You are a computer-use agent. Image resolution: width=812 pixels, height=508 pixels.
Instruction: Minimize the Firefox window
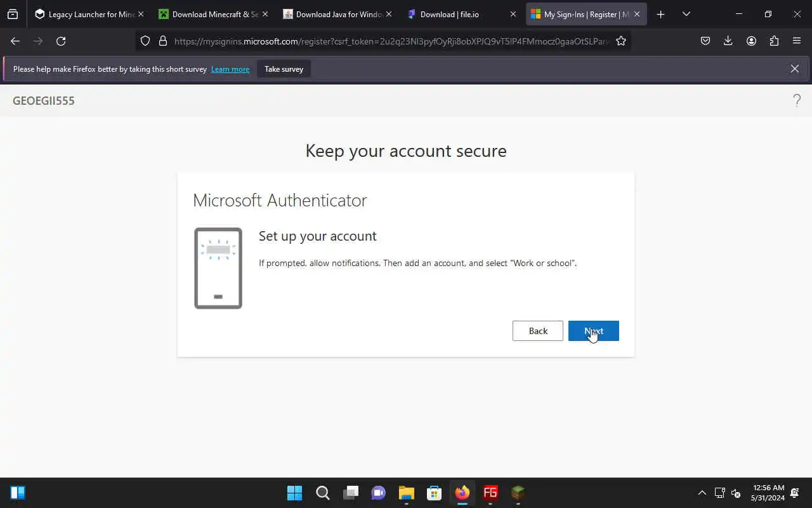738,14
